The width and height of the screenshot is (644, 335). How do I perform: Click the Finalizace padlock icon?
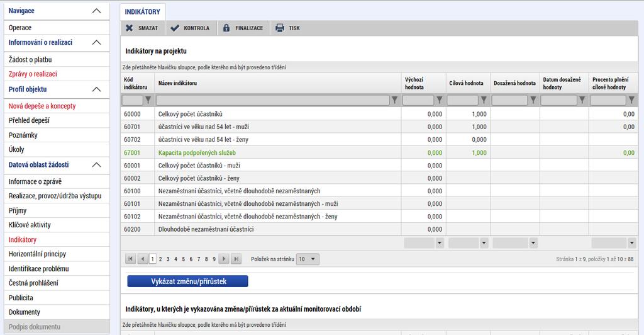(x=226, y=28)
